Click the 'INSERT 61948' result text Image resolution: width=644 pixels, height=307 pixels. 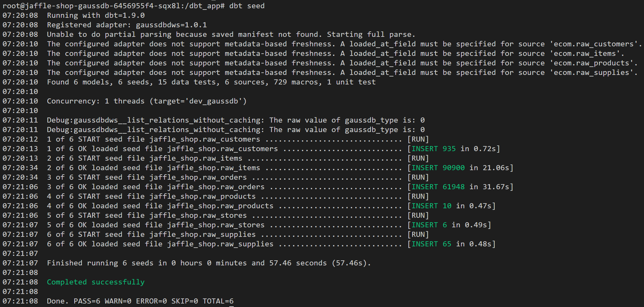[438, 187]
